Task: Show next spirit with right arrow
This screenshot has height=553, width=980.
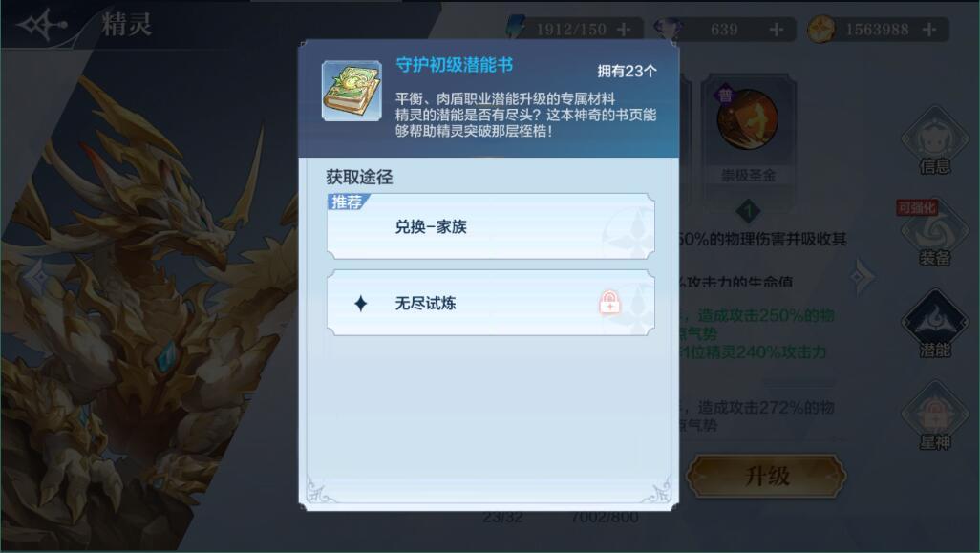Action: point(863,276)
